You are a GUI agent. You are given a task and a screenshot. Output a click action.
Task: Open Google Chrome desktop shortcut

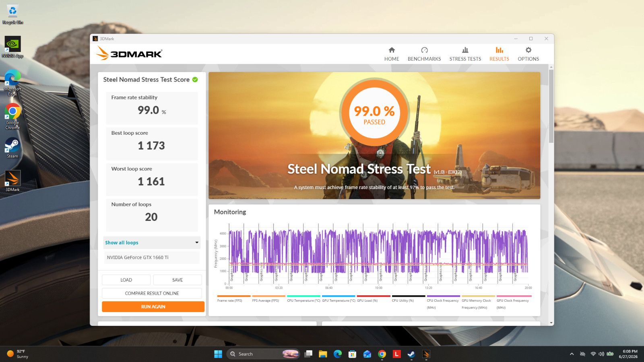pos(12,116)
